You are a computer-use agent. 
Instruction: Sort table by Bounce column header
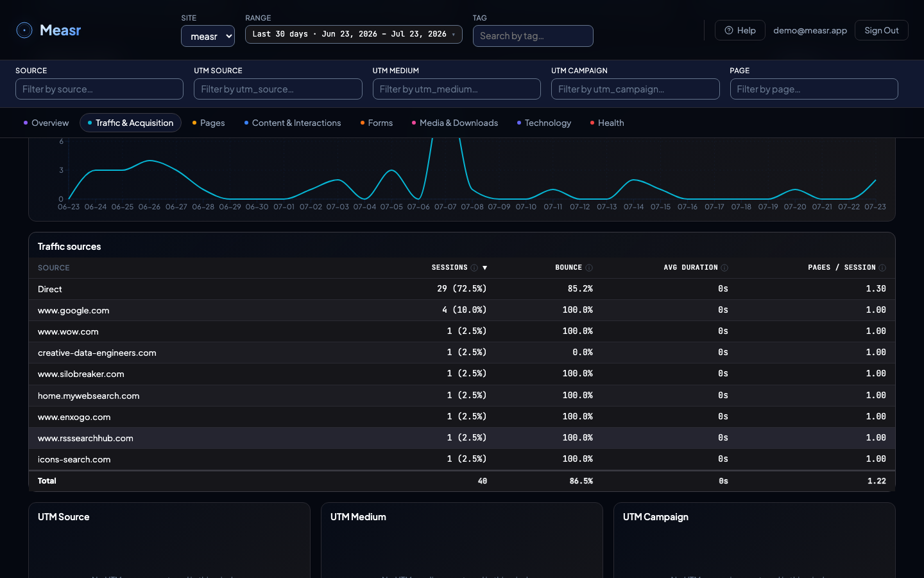[569, 268]
